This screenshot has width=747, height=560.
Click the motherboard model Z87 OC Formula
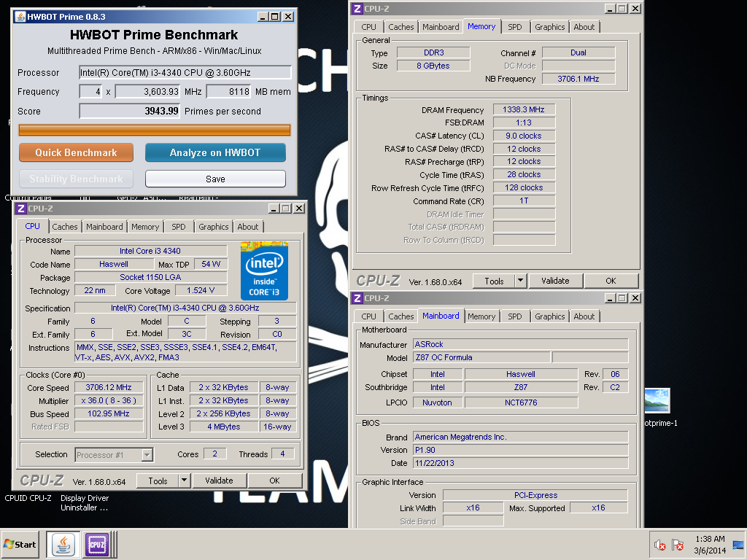481,357
